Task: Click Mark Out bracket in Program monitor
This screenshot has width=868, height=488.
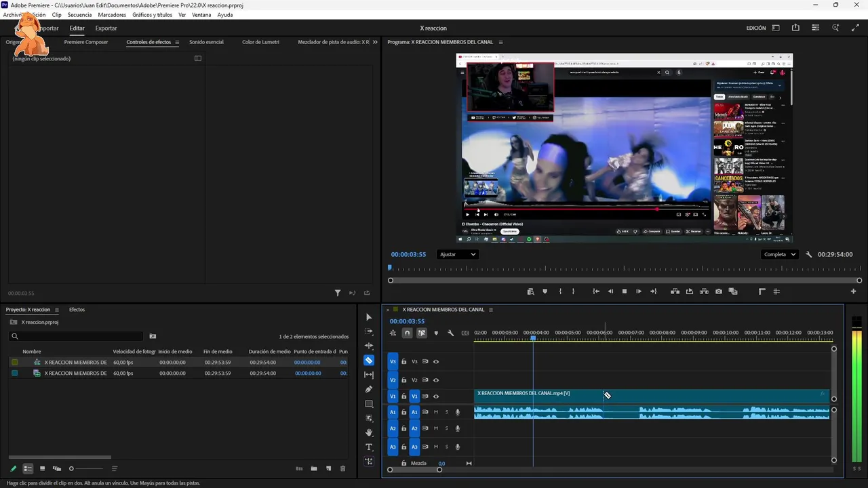Action: tap(573, 291)
